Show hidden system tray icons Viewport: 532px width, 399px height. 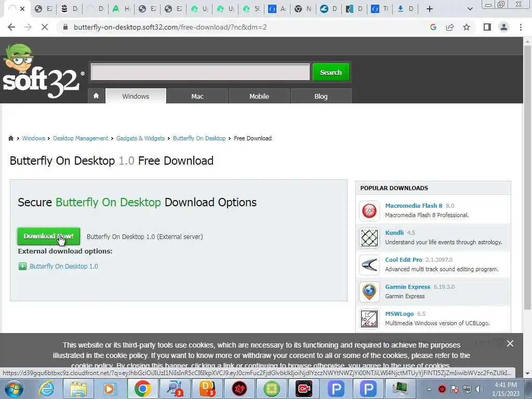click(429, 389)
